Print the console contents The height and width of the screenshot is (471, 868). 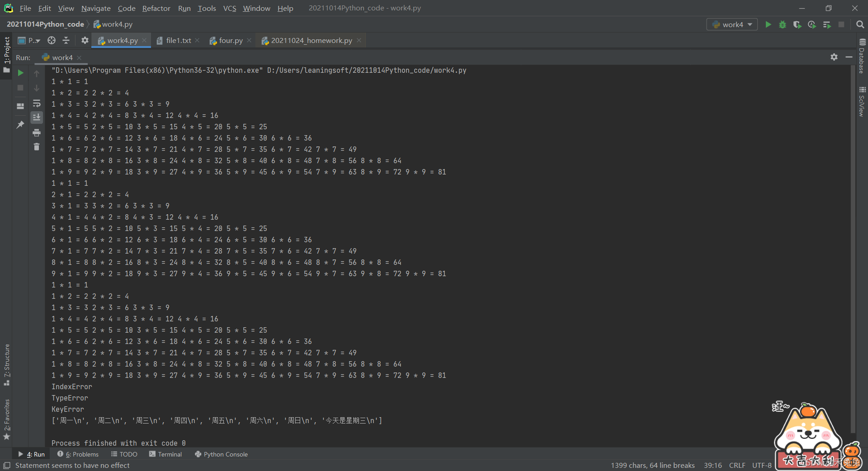pyautogui.click(x=37, y=133)
